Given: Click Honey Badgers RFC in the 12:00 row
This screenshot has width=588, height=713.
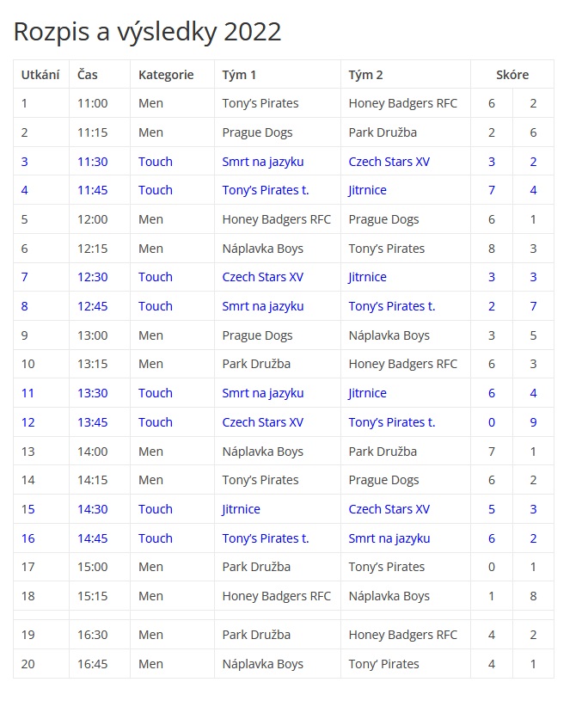Looking at the screenshot, I should 276,219.
